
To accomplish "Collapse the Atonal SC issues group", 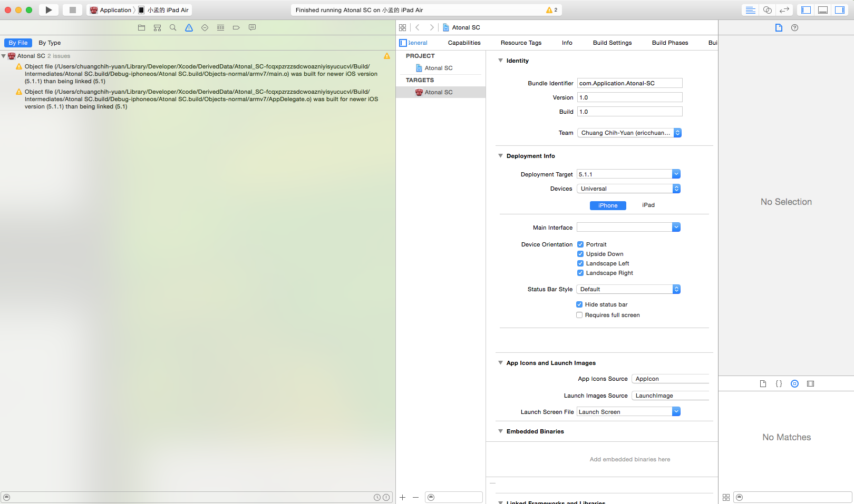I will click(4, 56).
